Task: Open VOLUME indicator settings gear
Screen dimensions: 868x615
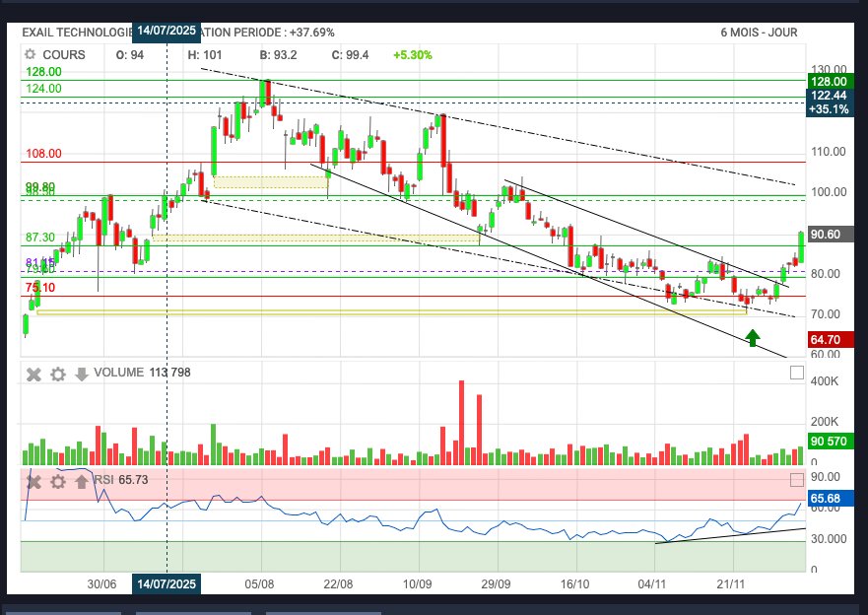Action: [x=58, y=374]
